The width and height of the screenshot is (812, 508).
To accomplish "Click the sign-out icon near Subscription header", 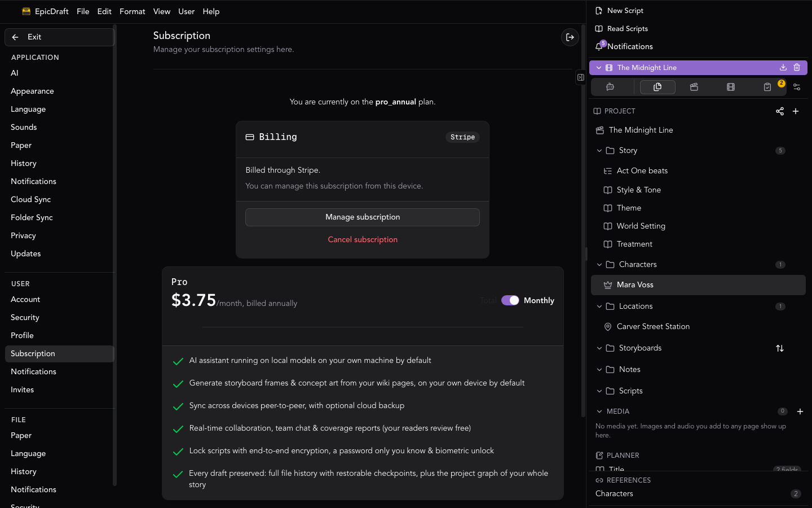I will point(570,37).
